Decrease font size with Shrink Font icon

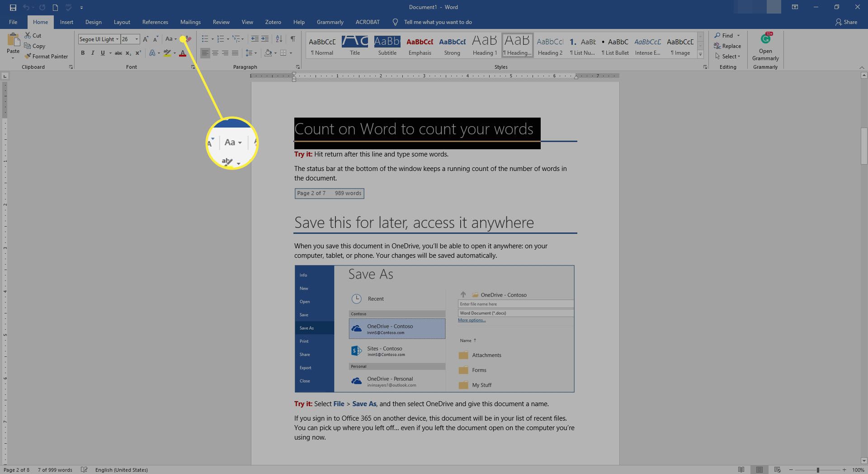[x=156, y=39]
